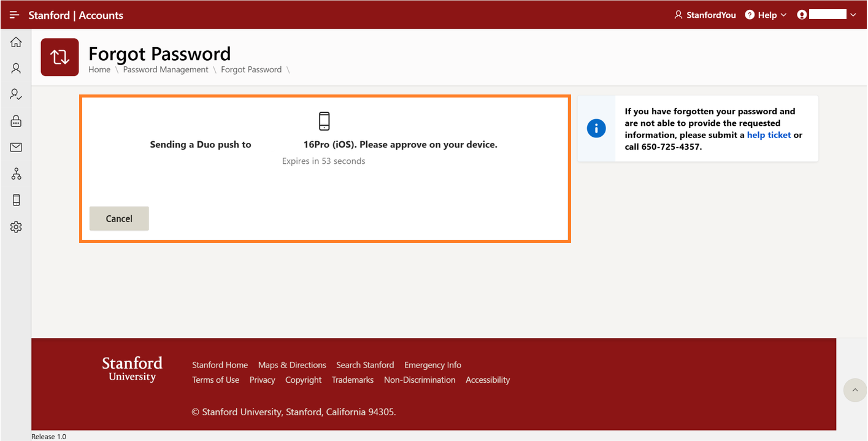Open the email envelope sidebar icon
The height and width of the screenshot is (441, 868).
point(16,147)
